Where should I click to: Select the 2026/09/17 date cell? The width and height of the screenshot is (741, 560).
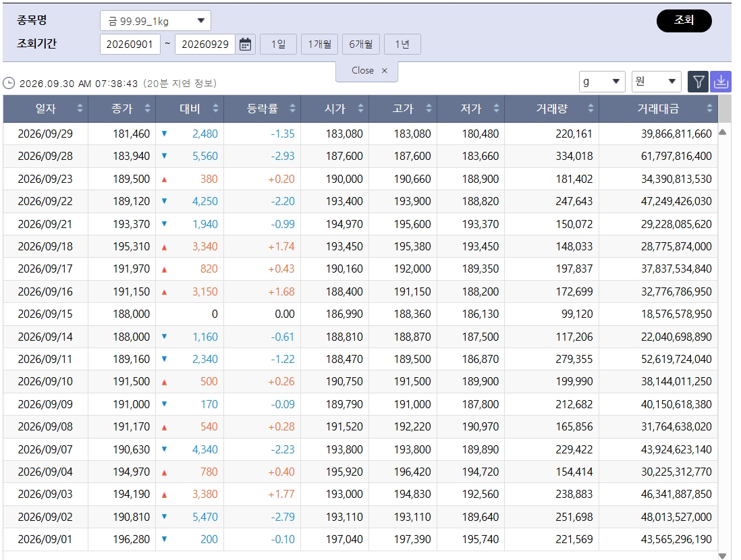coord(45,269)
